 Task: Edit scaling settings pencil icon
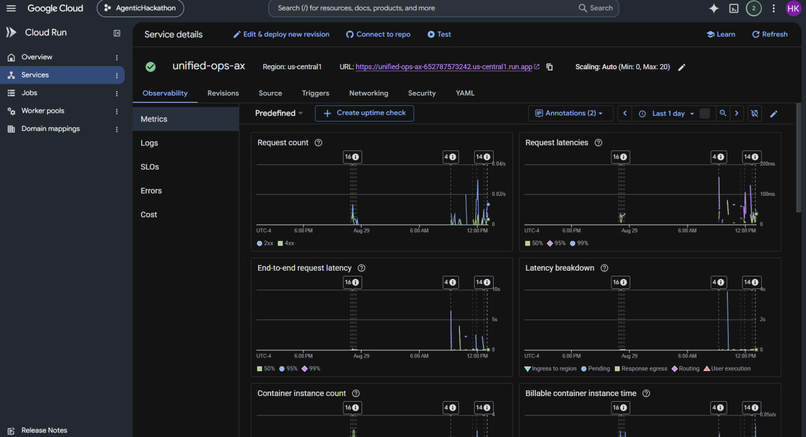tap(682, 67)
